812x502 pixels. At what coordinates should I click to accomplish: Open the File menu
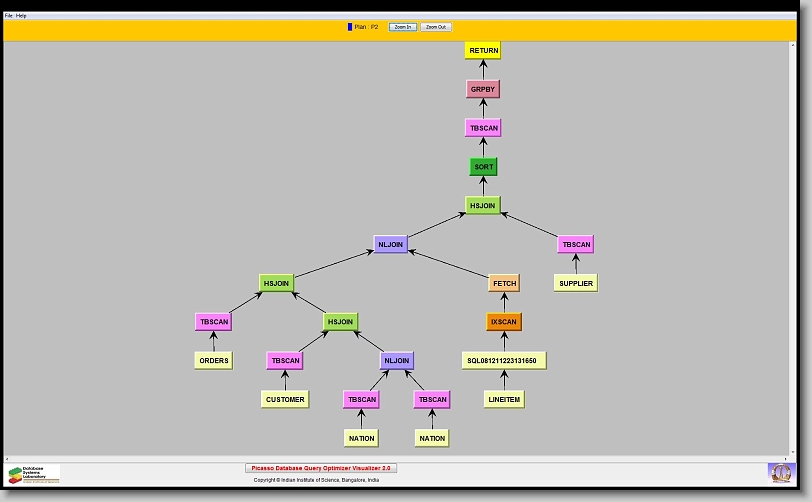9,16
